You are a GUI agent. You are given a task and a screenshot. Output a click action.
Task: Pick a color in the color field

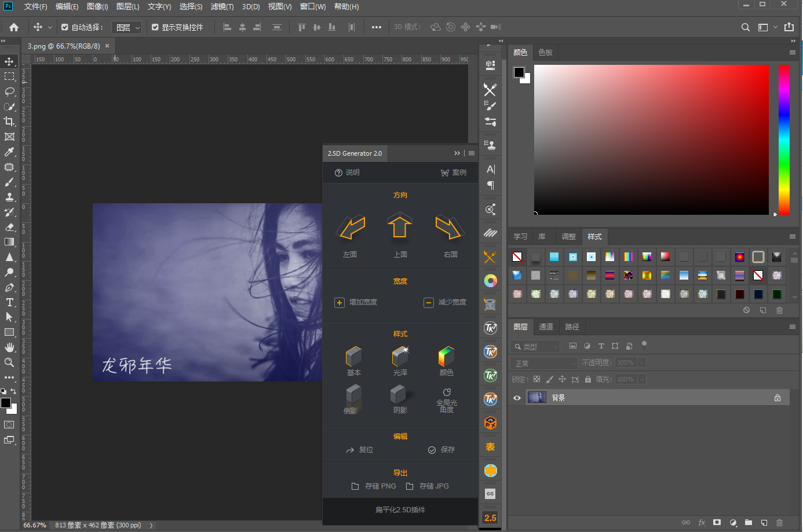(x=651, y=140)
